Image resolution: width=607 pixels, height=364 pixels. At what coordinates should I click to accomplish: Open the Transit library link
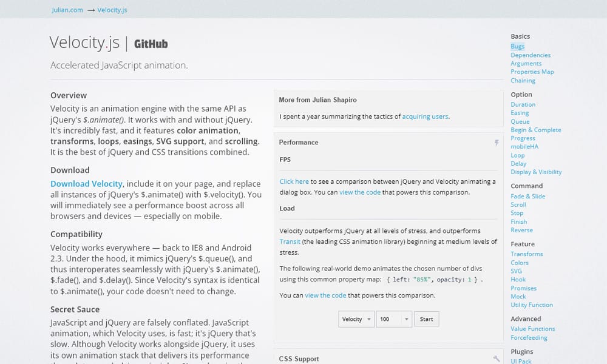[290, 241]
